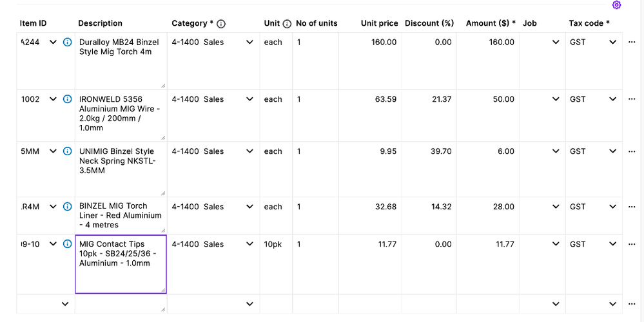This screenshot has height=322, width=644.
Task: Expand Item ID dropdown in empty last row
Action: pos(65,303)
